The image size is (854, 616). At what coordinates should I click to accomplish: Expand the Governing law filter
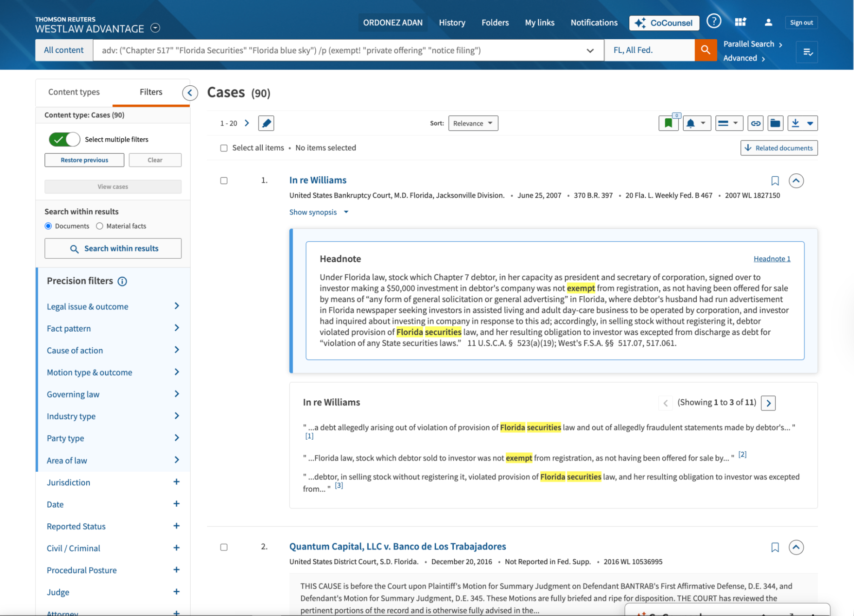(113, 394)
